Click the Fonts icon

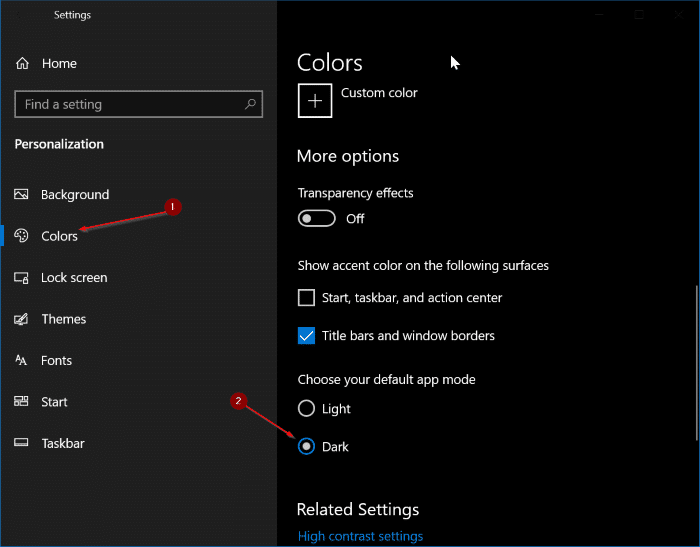click(x=22, y=361)
